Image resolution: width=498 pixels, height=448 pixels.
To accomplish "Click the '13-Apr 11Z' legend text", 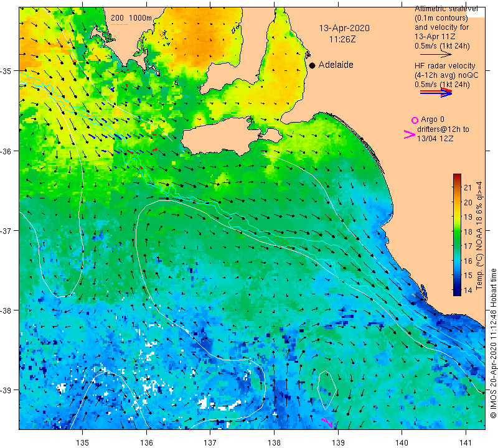I will 435,37.
